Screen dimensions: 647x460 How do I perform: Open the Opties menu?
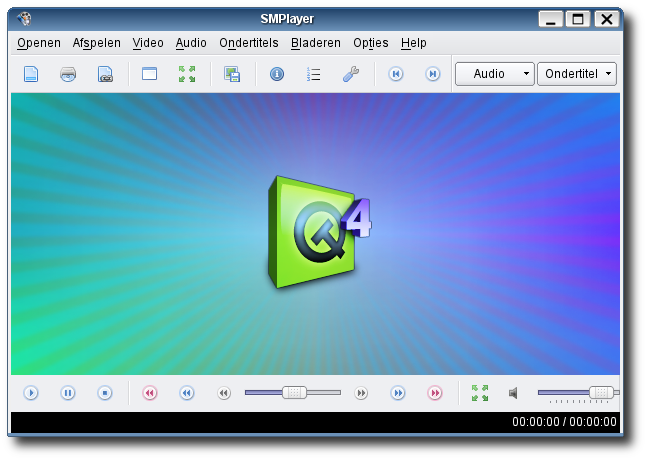coord(371,43)
